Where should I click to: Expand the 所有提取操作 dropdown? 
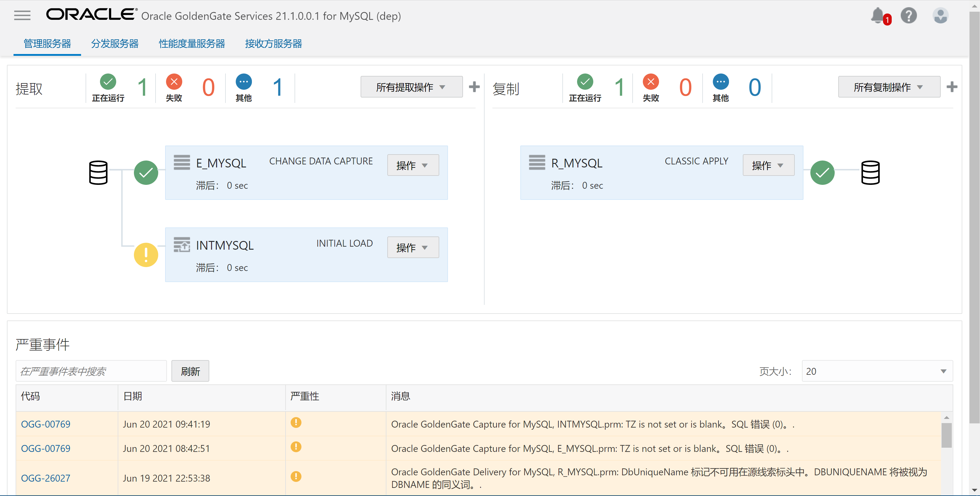tap(411, 87)
